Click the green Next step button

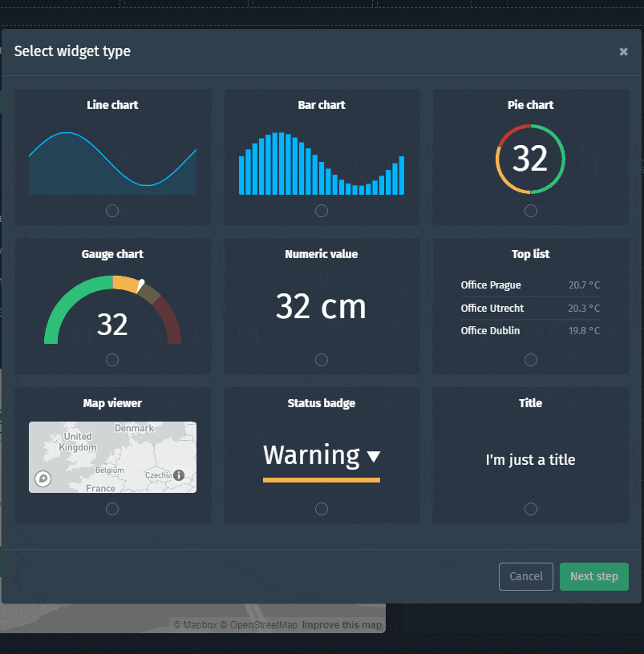click(x=593, y=576)
